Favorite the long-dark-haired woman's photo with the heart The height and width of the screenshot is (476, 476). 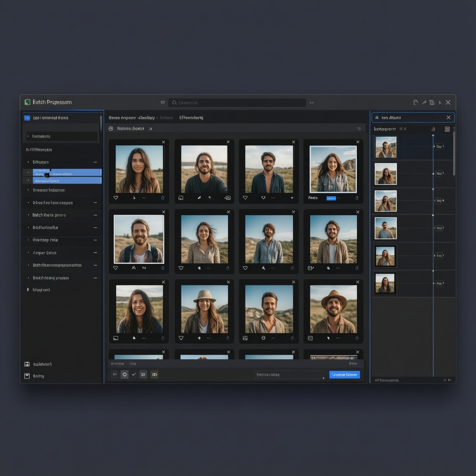[116, 198]
